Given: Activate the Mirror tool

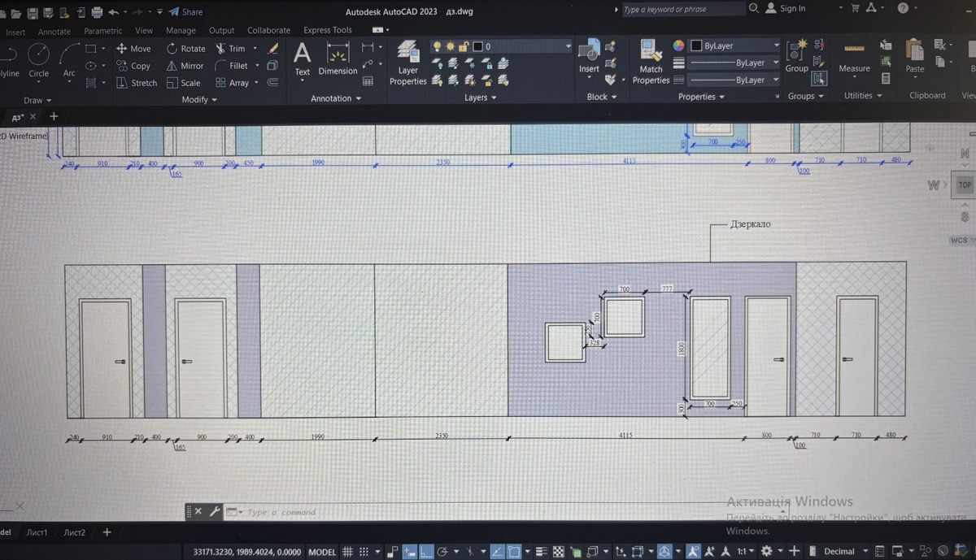Looking at the screenshot, I should [185, 66].
